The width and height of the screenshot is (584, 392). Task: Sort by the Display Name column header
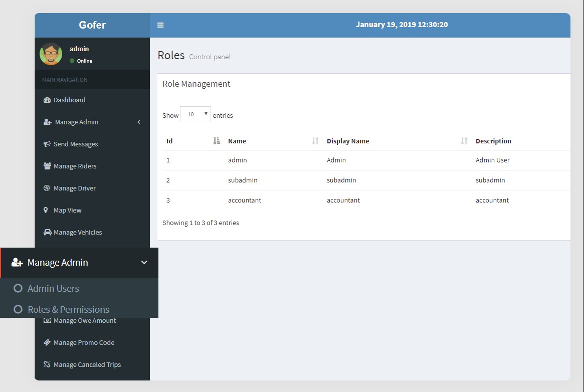coord(348,141)
